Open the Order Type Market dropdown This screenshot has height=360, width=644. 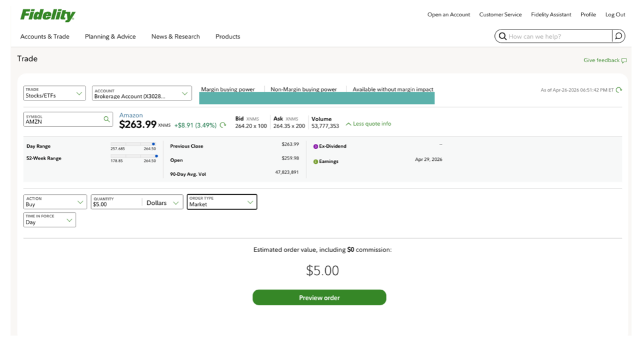pyautogui.click(x=221, y=202)
